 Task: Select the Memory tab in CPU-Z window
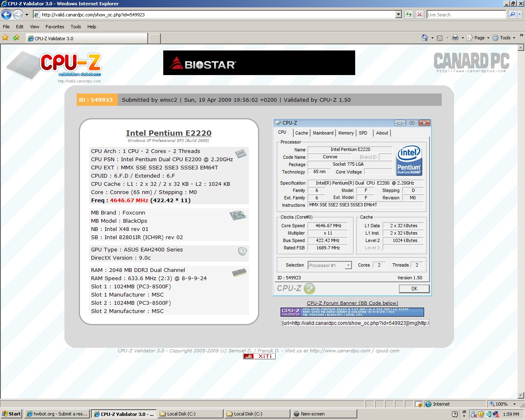346,133
